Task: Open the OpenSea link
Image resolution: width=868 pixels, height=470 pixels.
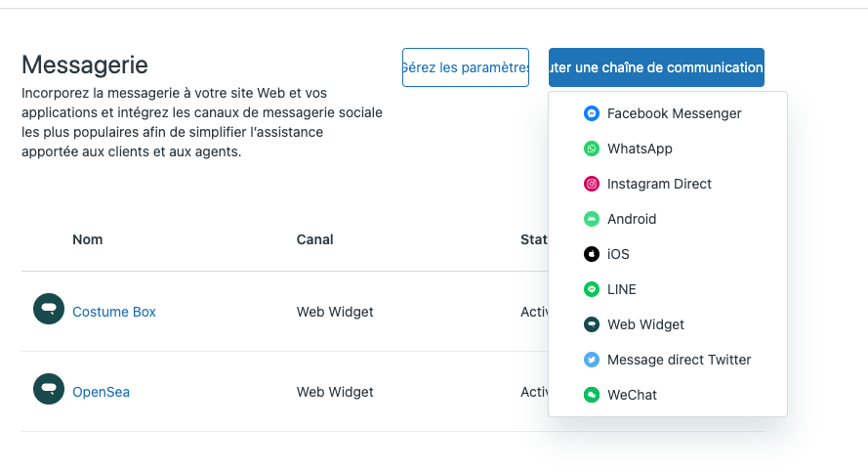Action: (102, 392)
